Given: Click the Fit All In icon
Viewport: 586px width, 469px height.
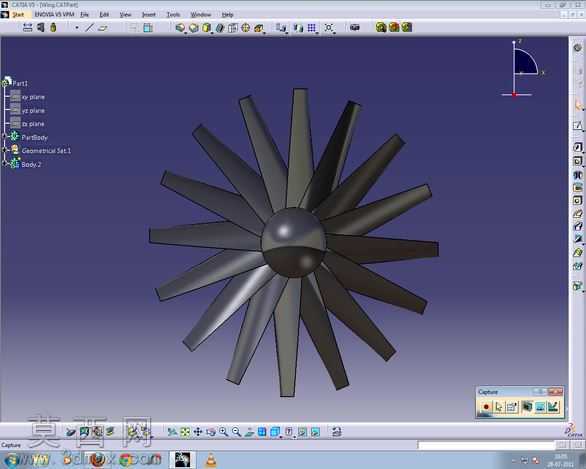Looking at the screenshot, I should click(x=185, y=432).
